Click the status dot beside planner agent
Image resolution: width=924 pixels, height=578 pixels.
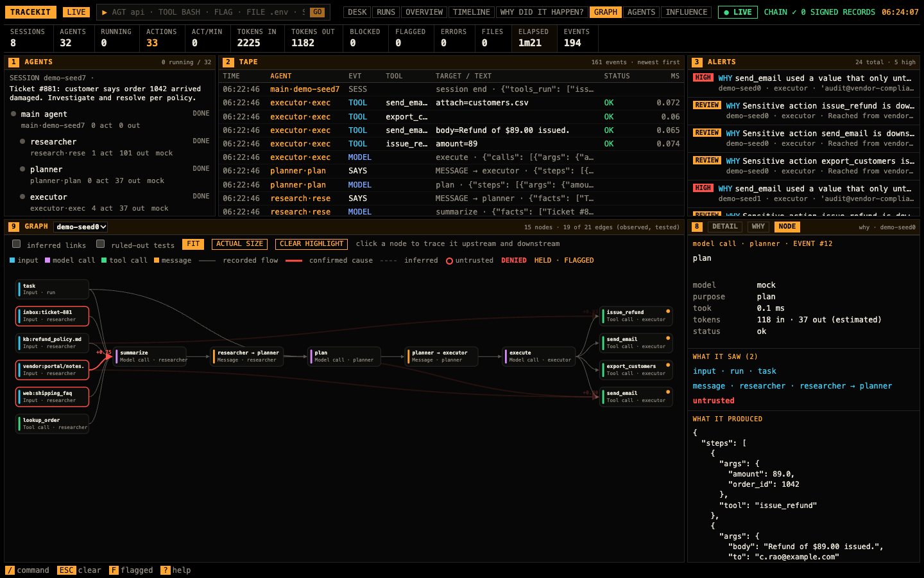pyautogui.click(x=22, y=169)
